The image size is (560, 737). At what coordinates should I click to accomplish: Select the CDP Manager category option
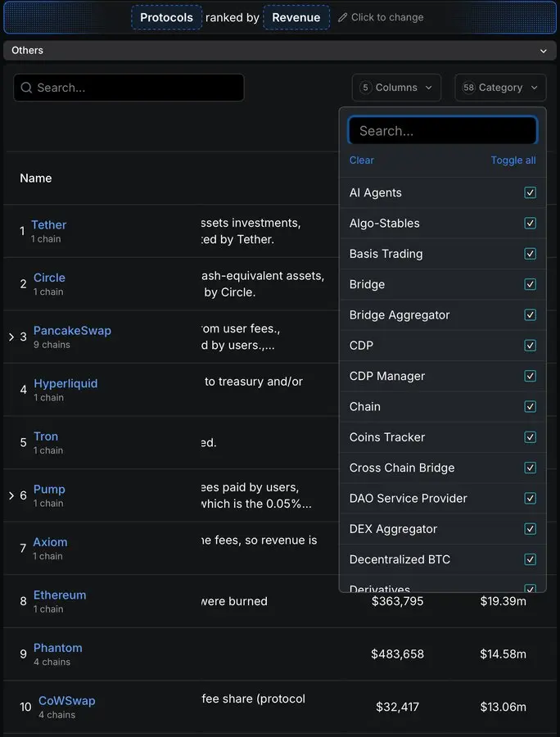pos(387,376)
